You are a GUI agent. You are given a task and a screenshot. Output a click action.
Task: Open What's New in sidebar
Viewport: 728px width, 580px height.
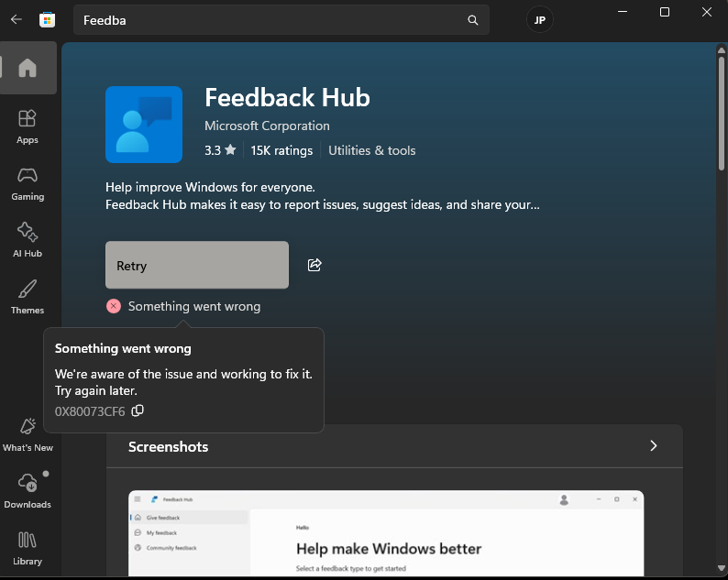click(x=28, y=434)
